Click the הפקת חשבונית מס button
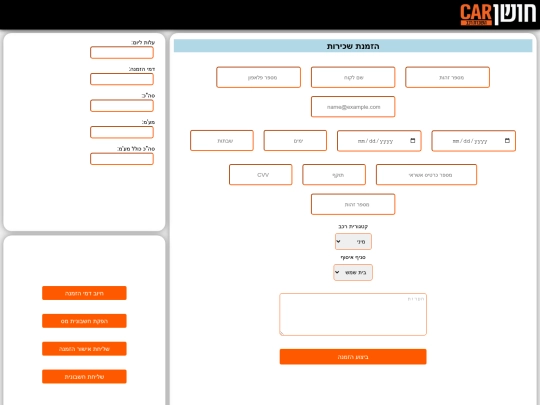 (84, 321)
